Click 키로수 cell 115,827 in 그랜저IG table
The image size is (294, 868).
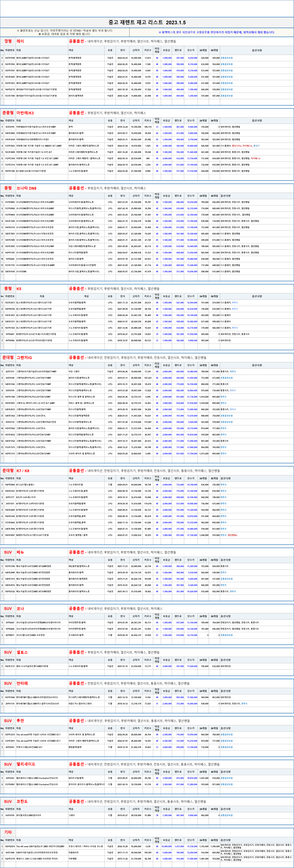(148, 422)
